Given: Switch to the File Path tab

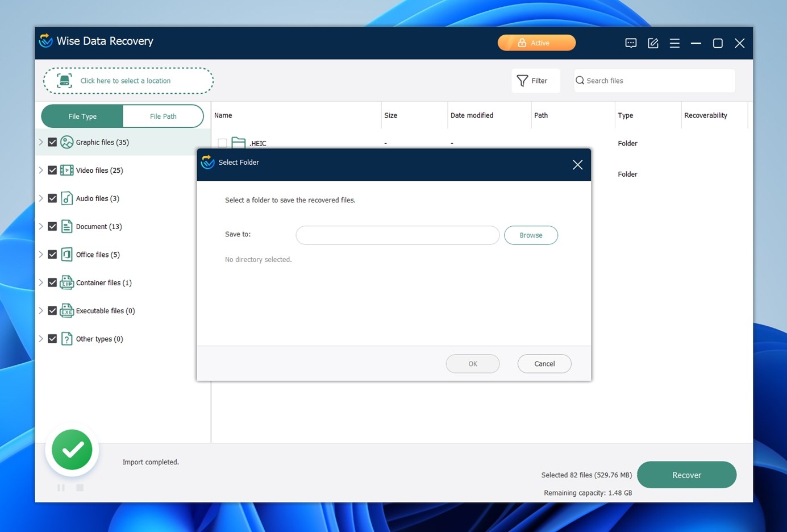Looking at the screenshot, I should [x=163, y=116].
